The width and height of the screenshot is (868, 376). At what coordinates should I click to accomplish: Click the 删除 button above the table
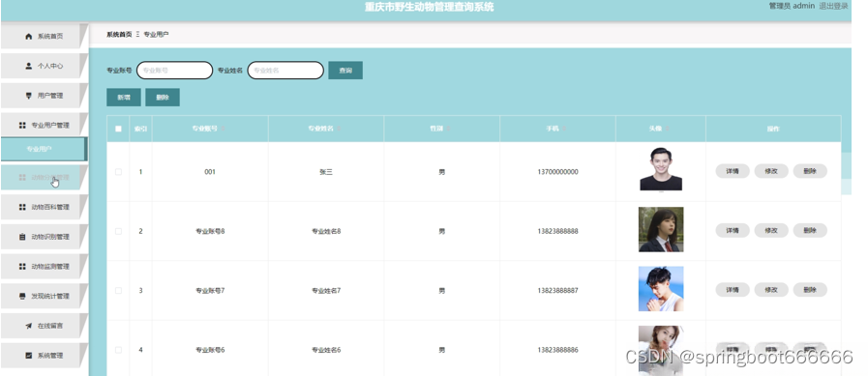point(163,98)
